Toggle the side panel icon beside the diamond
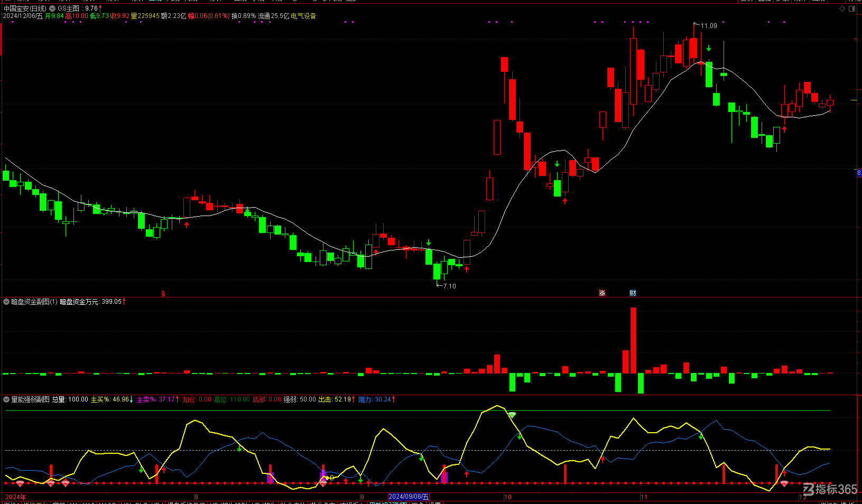The width and height of the screenshot is (862, 504). [x=852, y=8]
